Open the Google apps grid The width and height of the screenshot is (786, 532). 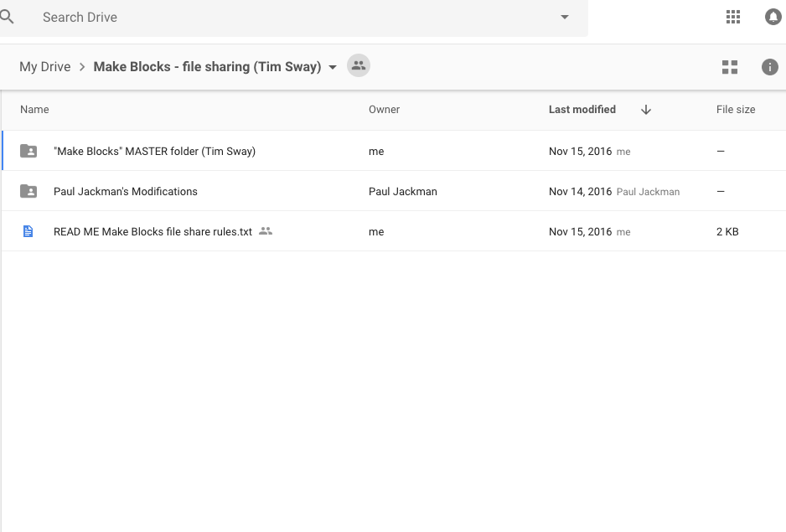tap(733, 17)
